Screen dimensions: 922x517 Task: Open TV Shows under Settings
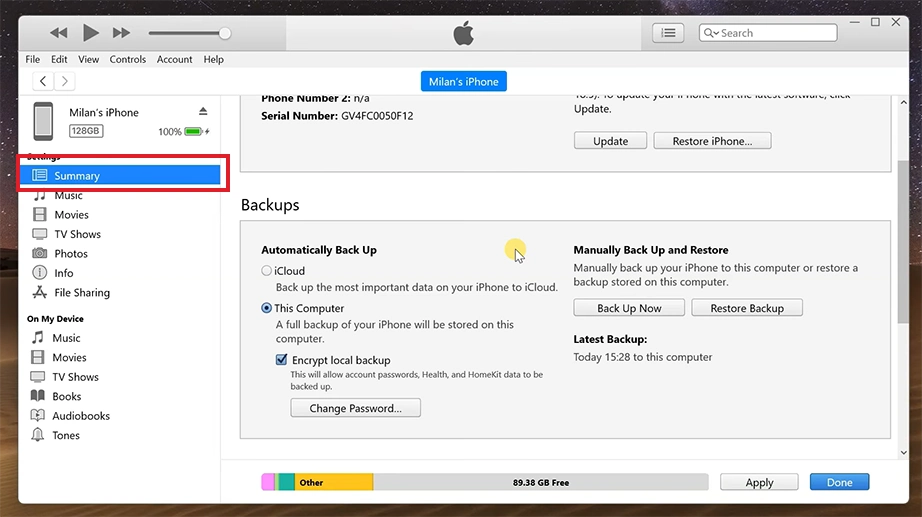tap(77, 234)
